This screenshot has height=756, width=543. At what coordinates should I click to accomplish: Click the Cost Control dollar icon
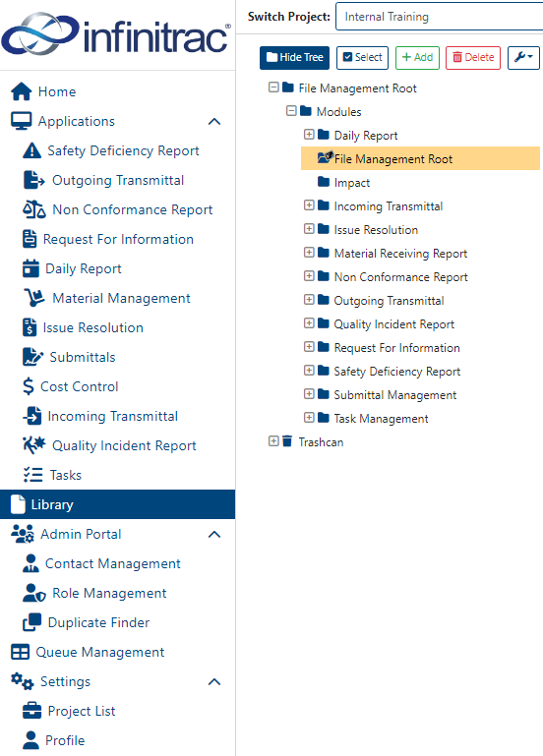(29, 386)
